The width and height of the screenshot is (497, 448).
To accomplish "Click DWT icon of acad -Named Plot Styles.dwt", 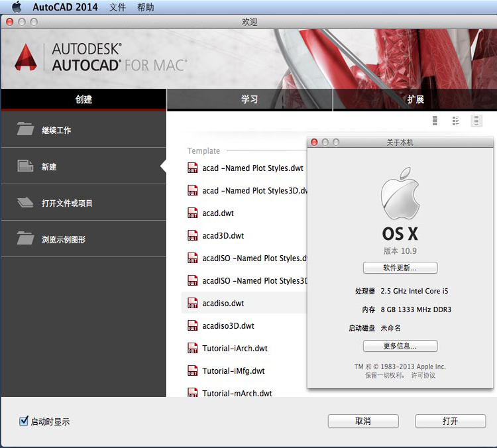I will pyautogui.click(x=192, y=168).
